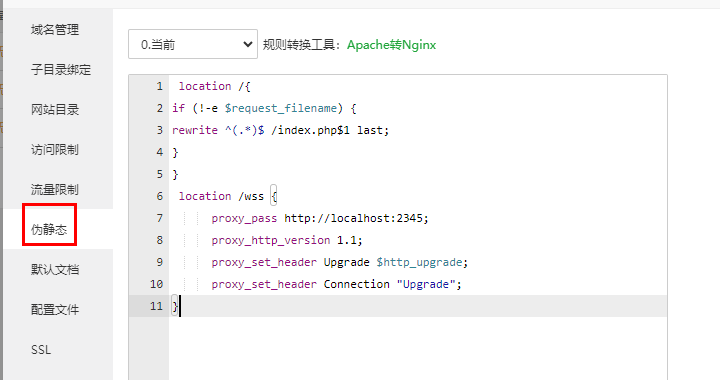
Task: Click line number 1 in the gutter
Action: (x=159, y=86)
